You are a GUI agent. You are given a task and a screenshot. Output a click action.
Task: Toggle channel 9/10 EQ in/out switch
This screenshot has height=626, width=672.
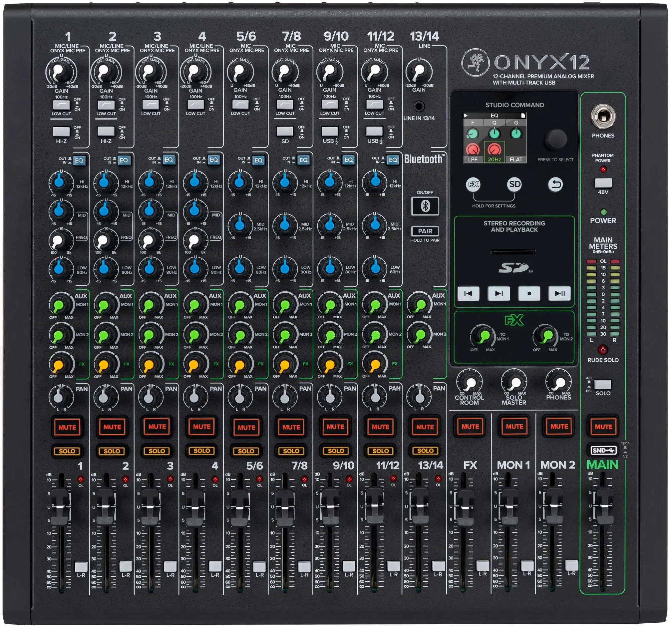coord(348,159)
